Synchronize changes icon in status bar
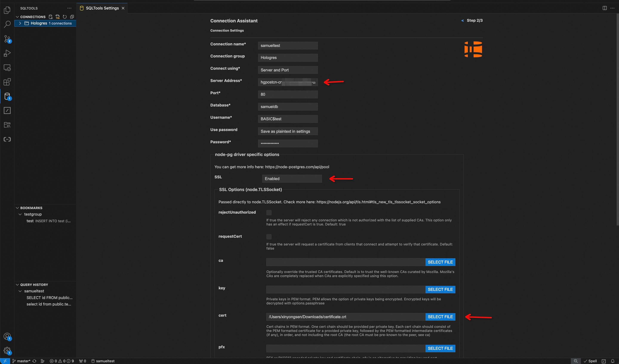Screen dimensions: 619x364 pos(34,361)
